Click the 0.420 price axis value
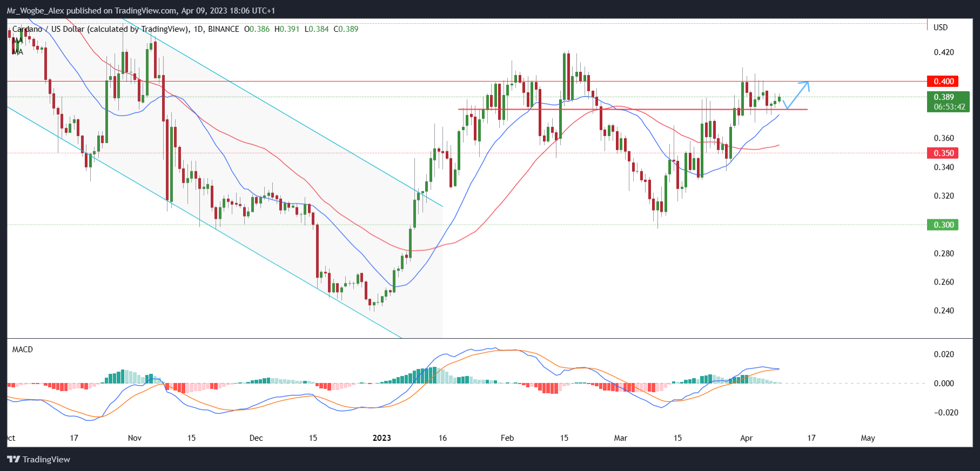980x471 pixels. [x=944, y=52]
